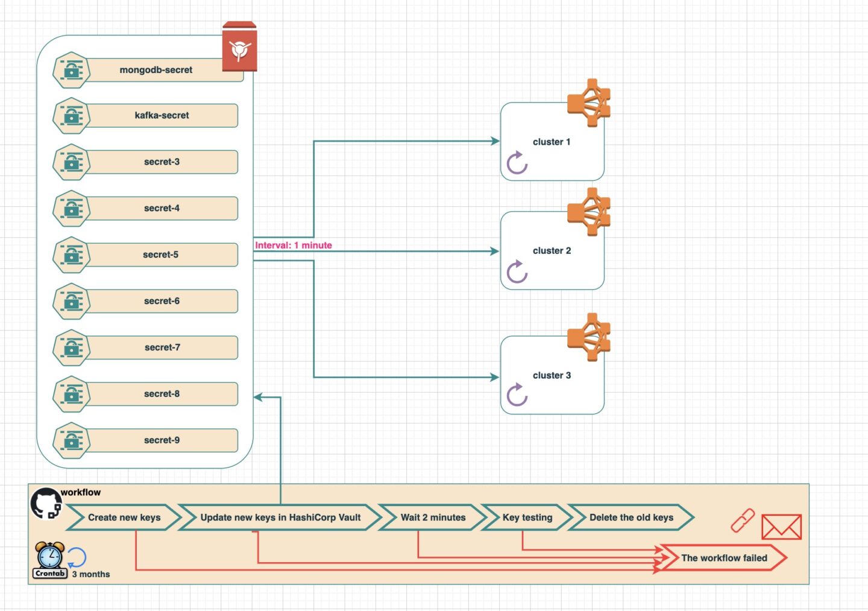
Task: Click the blue repeat arrow above 3 months
Action: click(77, 557)
